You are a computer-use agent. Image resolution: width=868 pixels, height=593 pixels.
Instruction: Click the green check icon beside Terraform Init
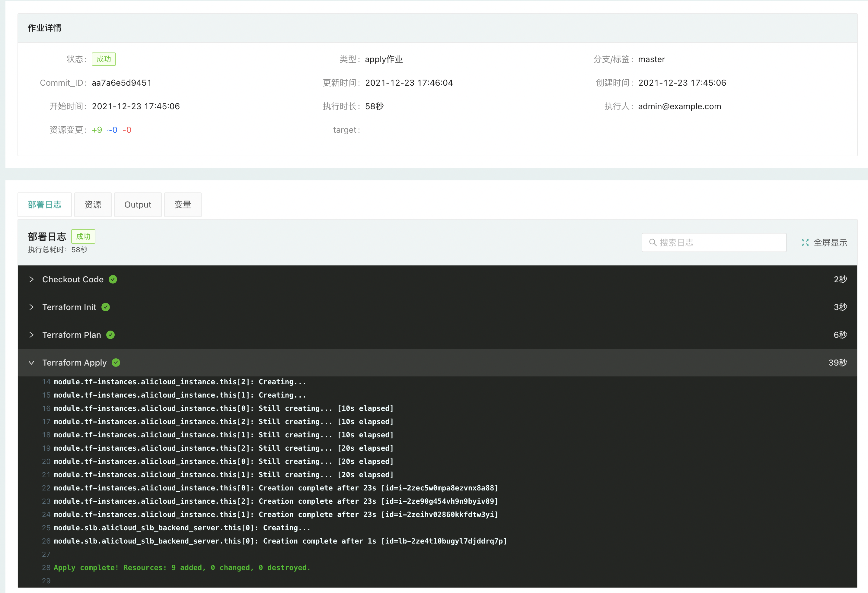click(x=106, y=307)
